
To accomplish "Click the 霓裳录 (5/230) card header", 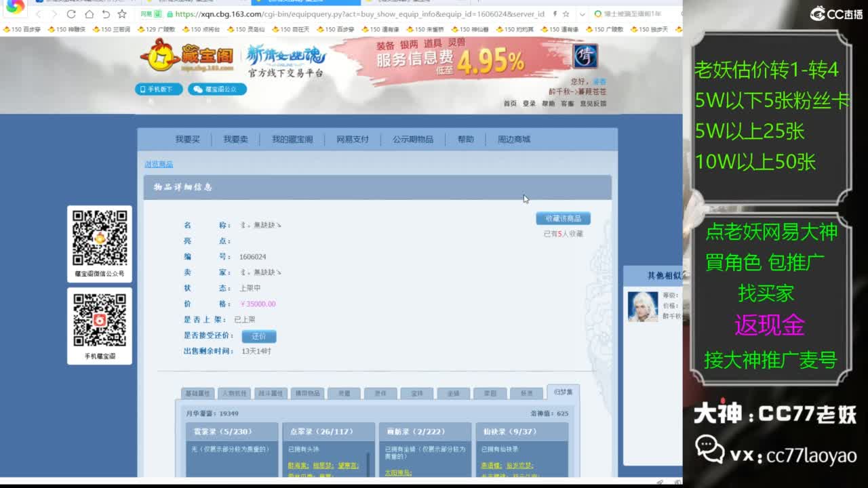I will coord(232,432).
